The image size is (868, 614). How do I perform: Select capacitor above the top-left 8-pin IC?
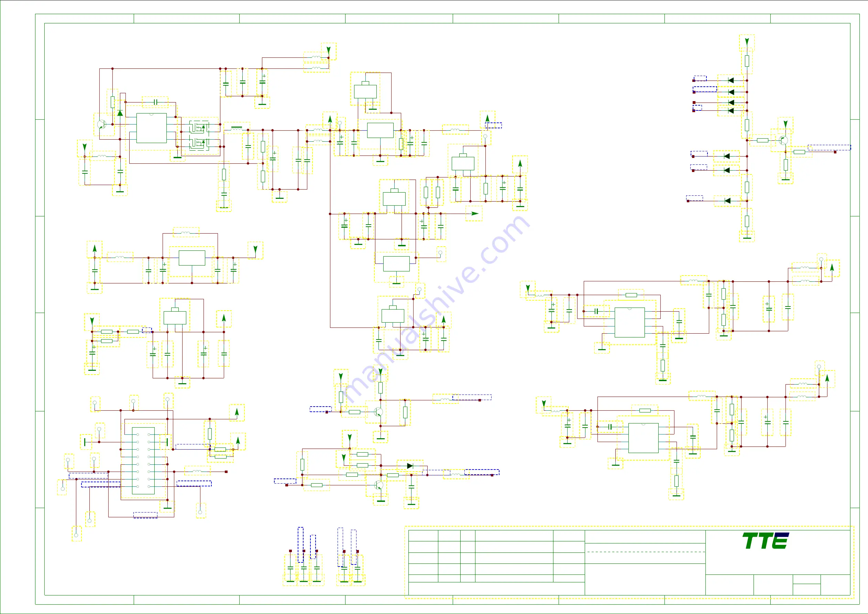coord(155,102)
